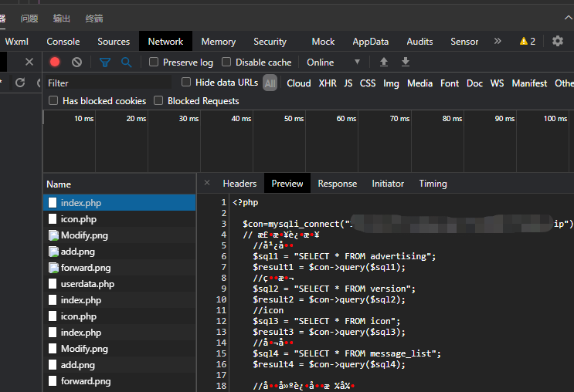The image size is (574, 392).
Task: Filter requests by Doc type
Action: (x=475, y=83)
